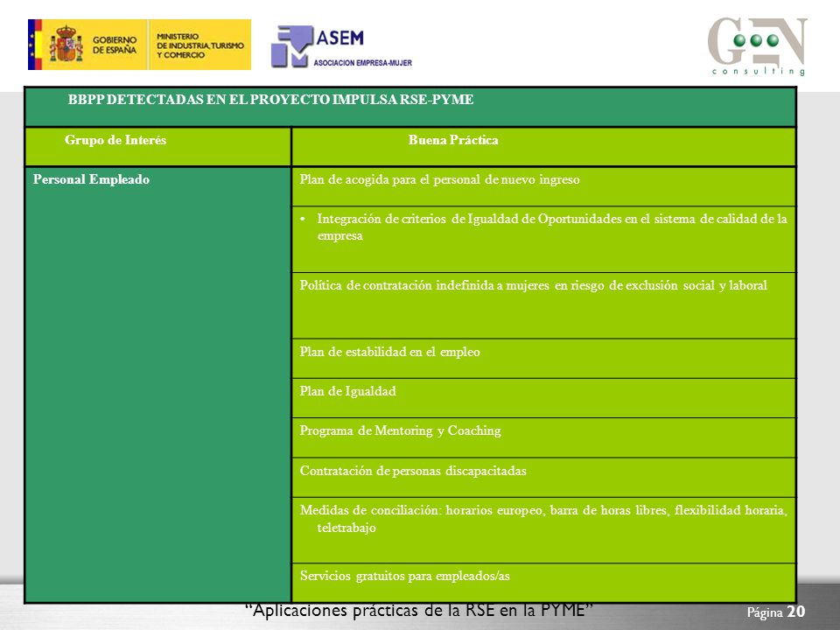Select the 'Grupo de Interés' column header
Screen dimensions: 840x630
pyautogui.click(x=158, y=147)
